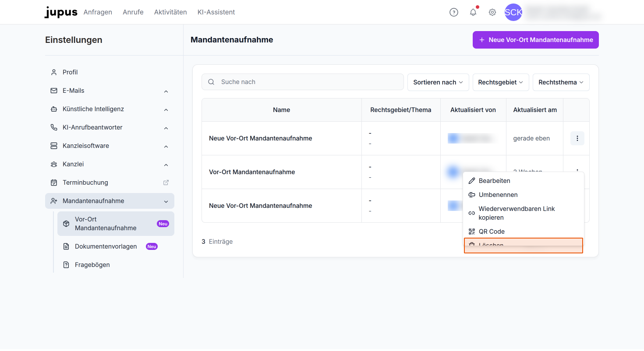This screenshot has width=644, height=351.
Task: Expand the KI-Anrufbeantworter section chevron
Action: (166, 128)
